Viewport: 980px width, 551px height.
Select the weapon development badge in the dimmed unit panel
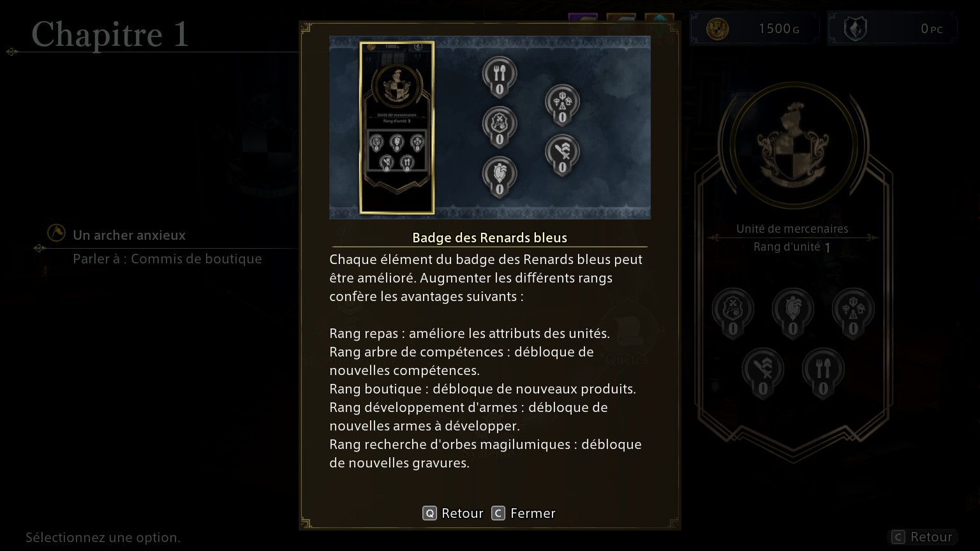click(763, 374)
